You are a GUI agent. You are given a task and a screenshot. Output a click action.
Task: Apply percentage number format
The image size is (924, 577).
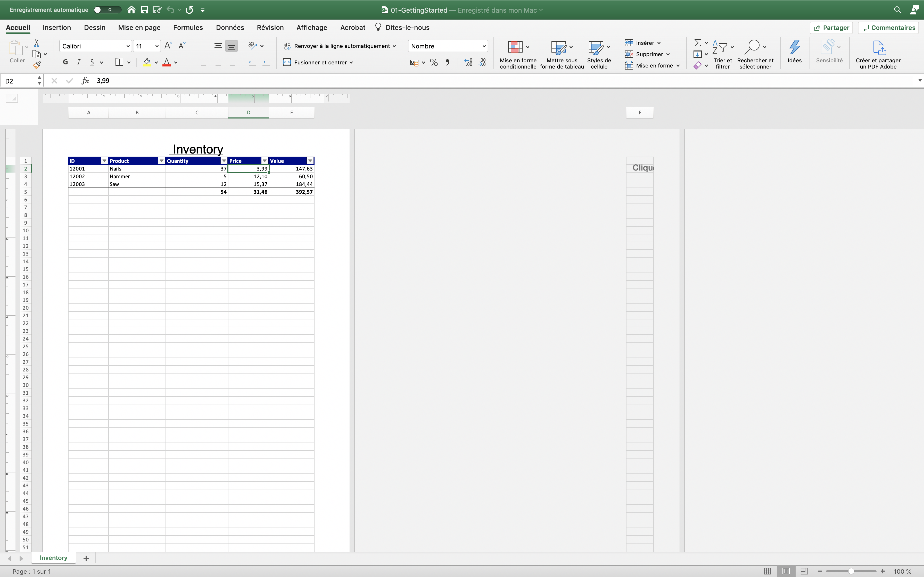click(434, 62)
